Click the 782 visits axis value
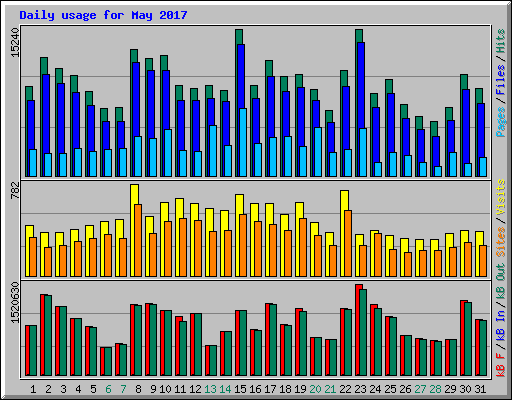 15,191
